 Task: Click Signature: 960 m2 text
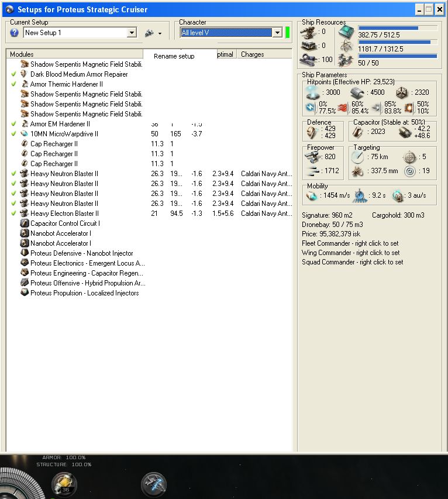point(327,215)
